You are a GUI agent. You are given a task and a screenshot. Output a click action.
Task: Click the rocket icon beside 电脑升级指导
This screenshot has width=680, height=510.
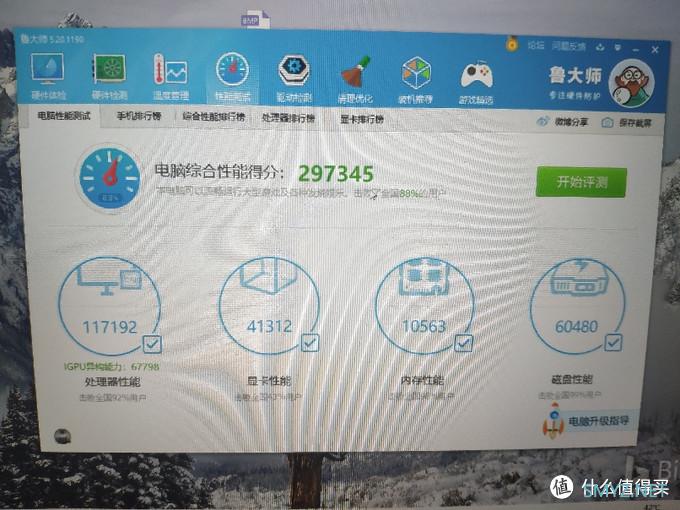coord(554,421)
